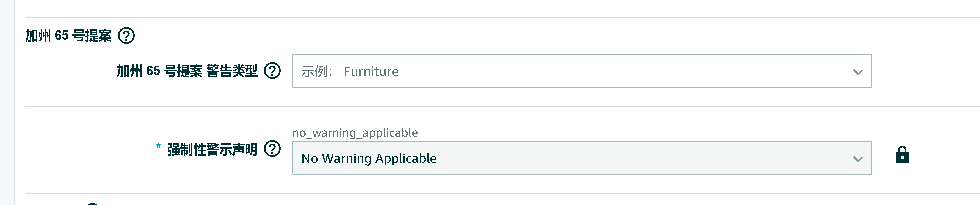Image resolution: width=980 pixels, height=205 pixels.
Task: Click the selected No Warning Applicable value text
Action: point(369,158)
